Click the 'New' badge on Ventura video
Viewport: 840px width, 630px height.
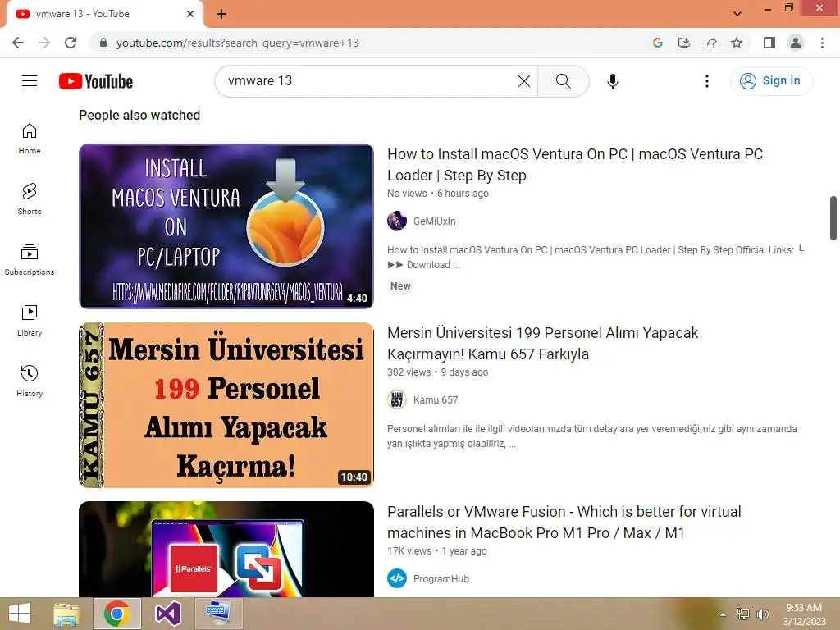click(x=400, y=286)
